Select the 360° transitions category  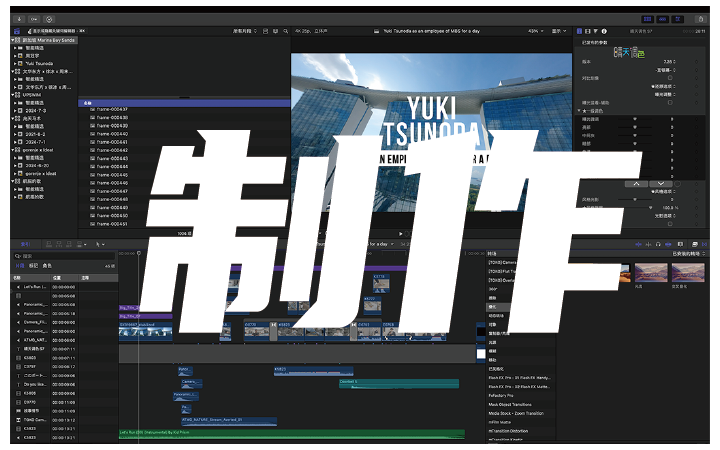tap(492, 289)
